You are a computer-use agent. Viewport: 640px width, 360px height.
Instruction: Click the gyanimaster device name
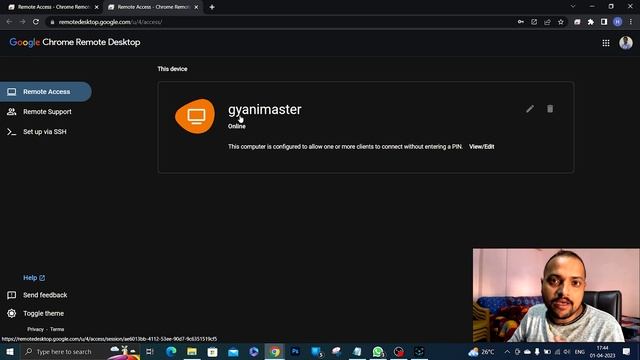(x=264, y=109)
